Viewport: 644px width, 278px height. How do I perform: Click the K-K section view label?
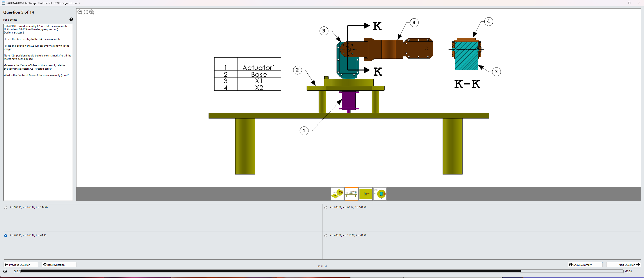tap(467, 84)
